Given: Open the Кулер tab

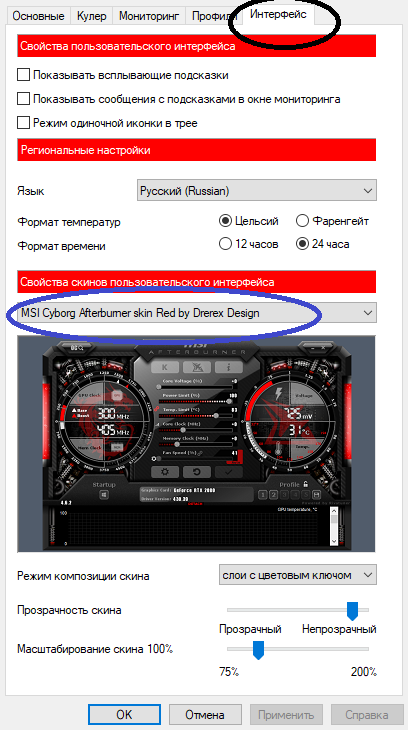Looking at the screenshot, I should (x=91, y=16).
